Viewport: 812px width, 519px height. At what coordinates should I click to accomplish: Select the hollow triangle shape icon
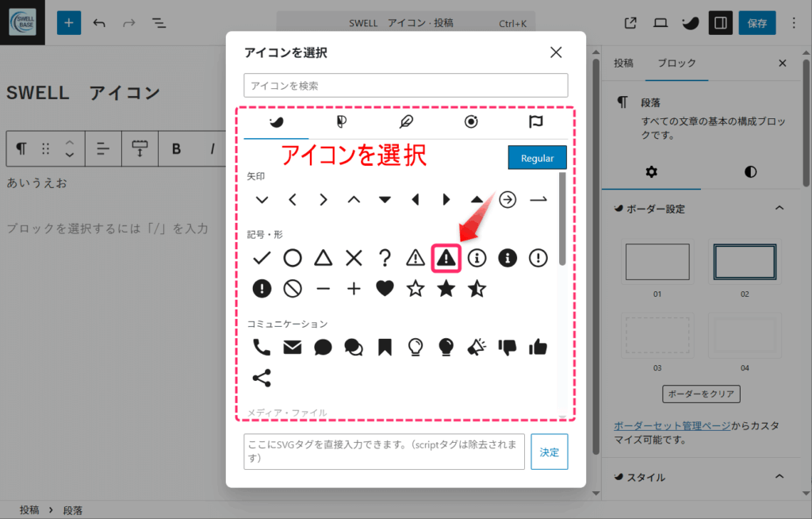324,258
